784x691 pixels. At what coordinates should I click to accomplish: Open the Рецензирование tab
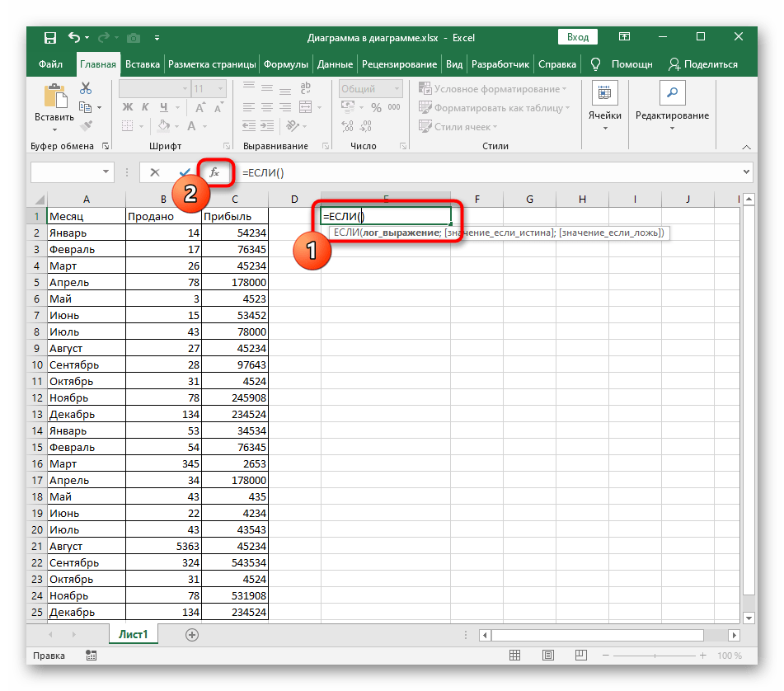point(400,64)
